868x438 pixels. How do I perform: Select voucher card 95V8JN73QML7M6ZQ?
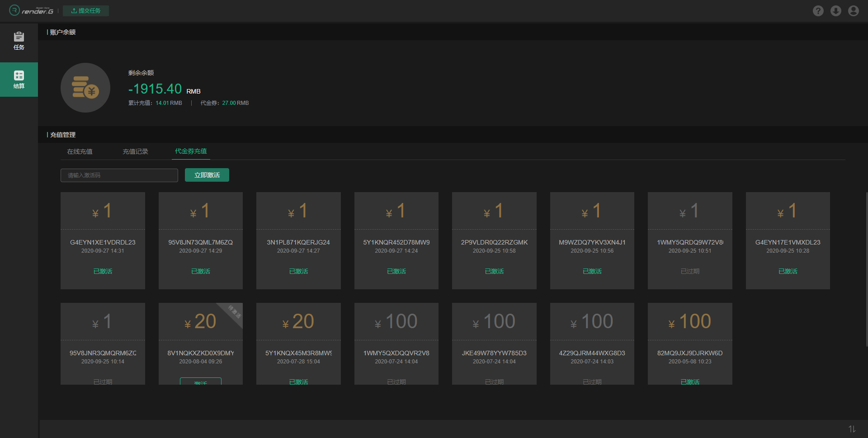[x=201, y=240]
